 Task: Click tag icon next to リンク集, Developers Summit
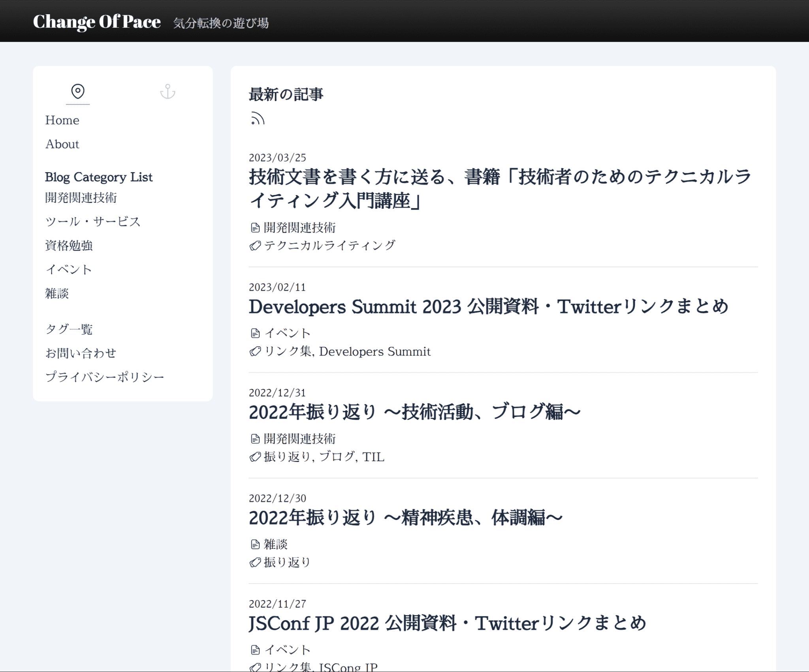[255, 351]
